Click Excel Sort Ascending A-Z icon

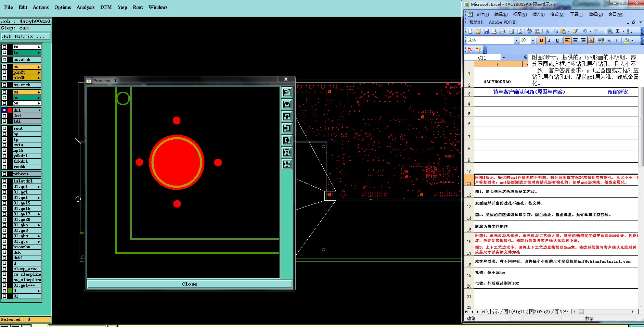(629, 31)
